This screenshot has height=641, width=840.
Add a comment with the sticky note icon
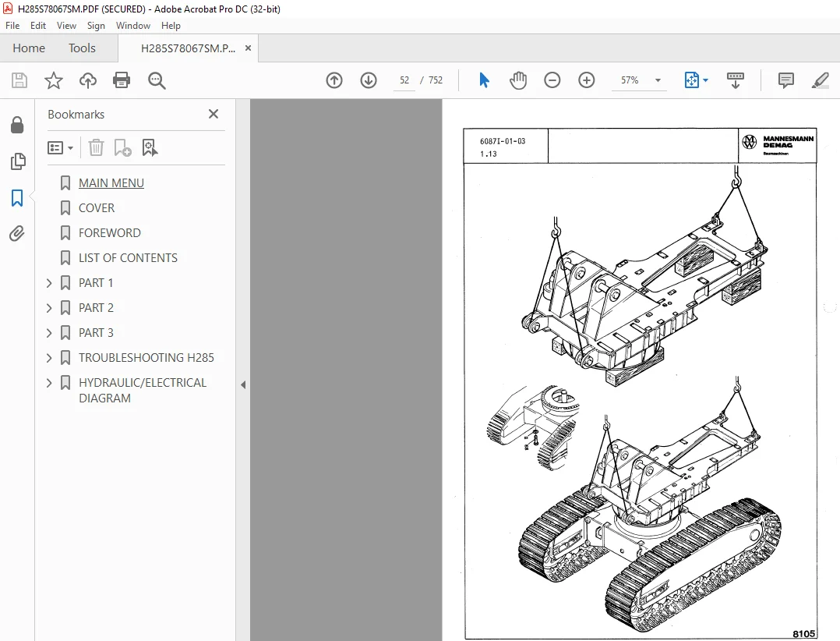pyautogui.click(x=786, y=80)
